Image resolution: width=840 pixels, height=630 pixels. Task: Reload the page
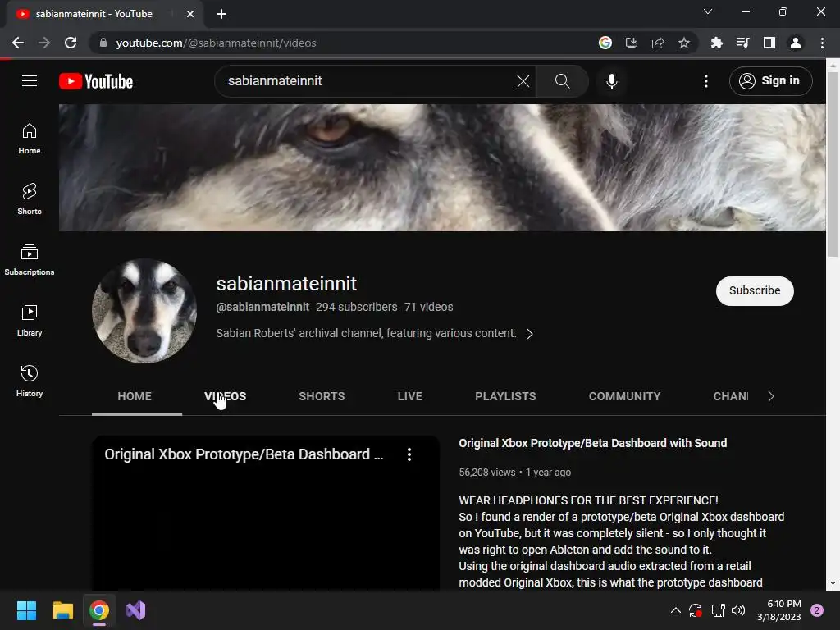71,43
